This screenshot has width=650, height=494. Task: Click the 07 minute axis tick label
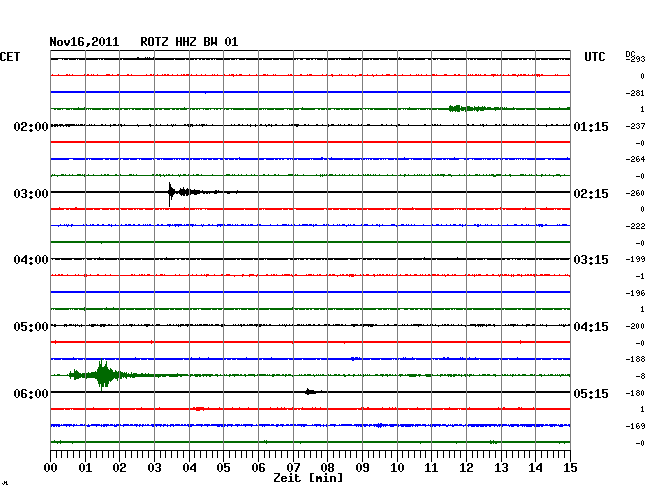[x=293, y=467]
